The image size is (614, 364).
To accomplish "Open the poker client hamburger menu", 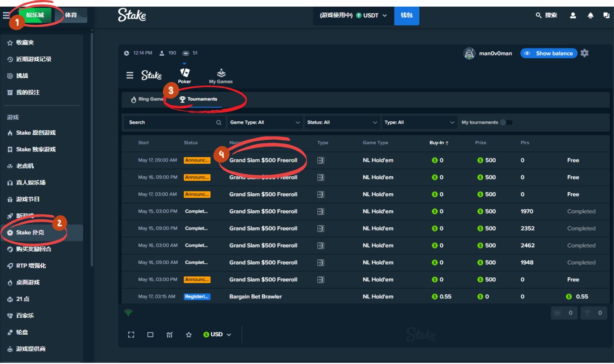I will pos(130,75).
